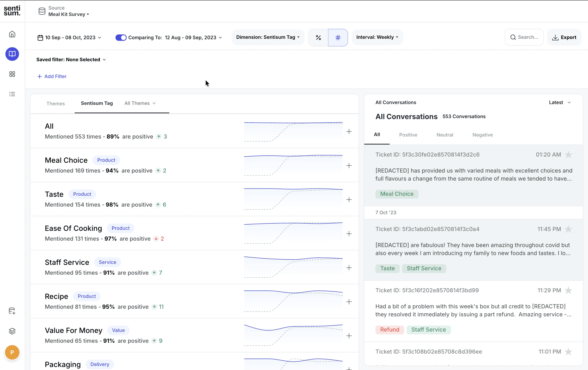Switch to percentage view button
The image size is (588, 370).
318,37
